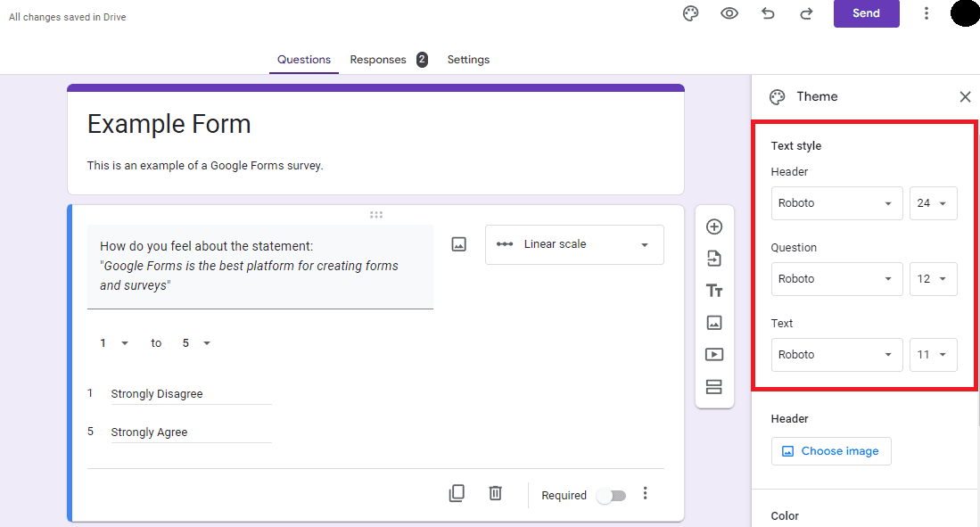
Task: Import questions from another form
Action: (714, 259)
